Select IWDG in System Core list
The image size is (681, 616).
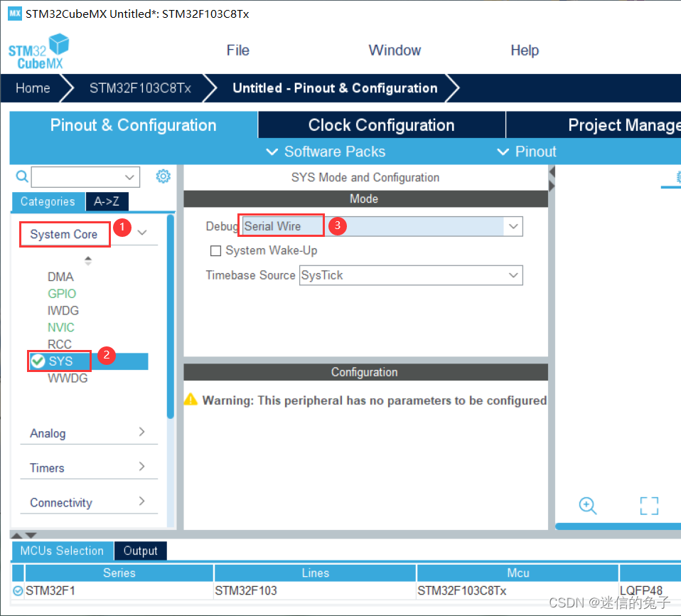[x=63, y=311]
